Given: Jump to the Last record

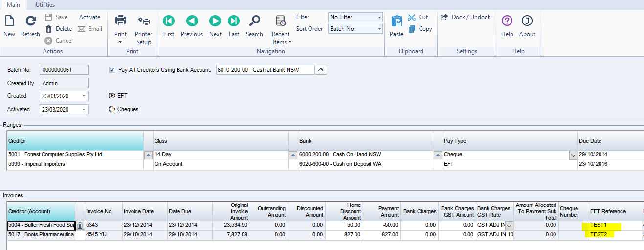Looking at the screenshot, I should click(x=234, y=21).
